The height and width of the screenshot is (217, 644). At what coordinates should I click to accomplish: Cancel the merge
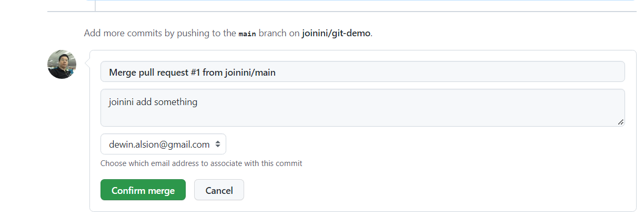219,190
